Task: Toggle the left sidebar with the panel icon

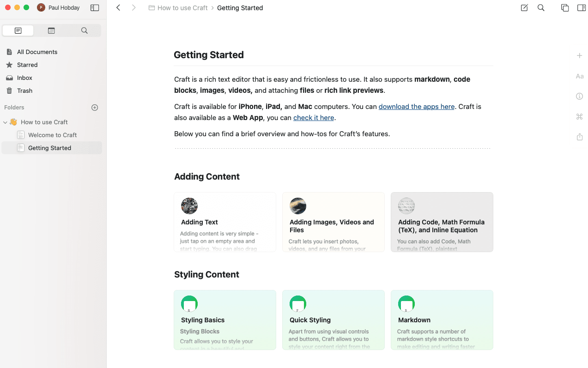Action: point(95,7)
